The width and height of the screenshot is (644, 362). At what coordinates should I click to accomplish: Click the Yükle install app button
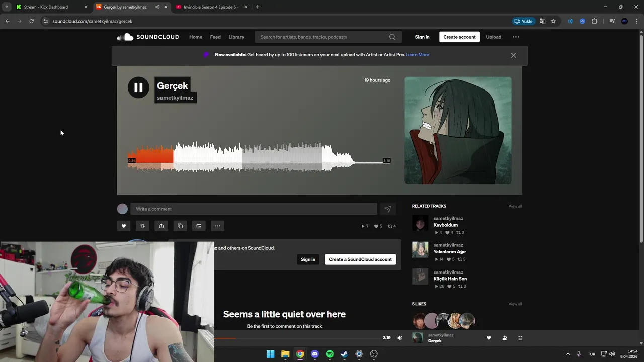click(x=523, y=21)
